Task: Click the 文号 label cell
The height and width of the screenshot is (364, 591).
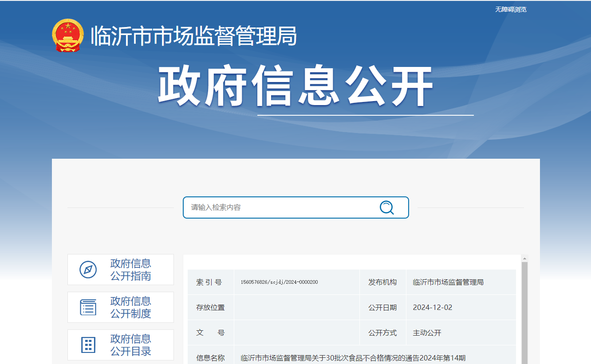Action: tap(211, 333)
